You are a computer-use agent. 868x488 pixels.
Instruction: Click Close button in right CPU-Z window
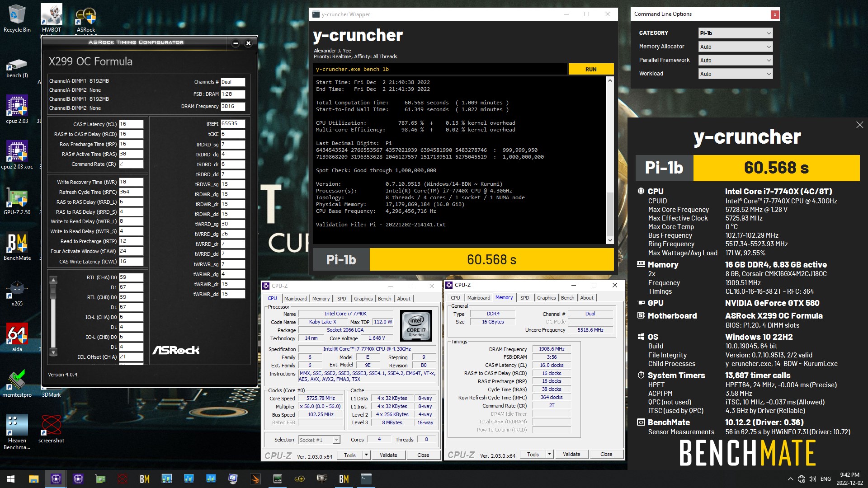click(606, 454)
